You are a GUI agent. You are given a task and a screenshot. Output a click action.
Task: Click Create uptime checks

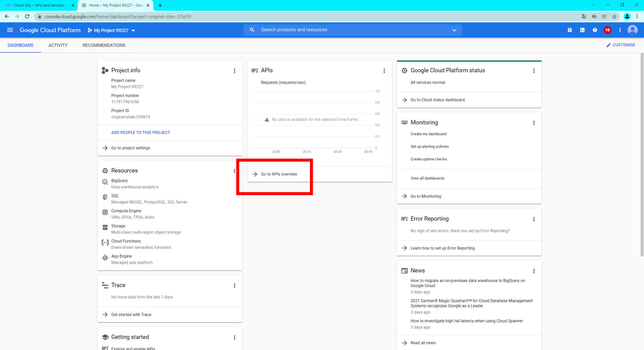click(429, 159)
